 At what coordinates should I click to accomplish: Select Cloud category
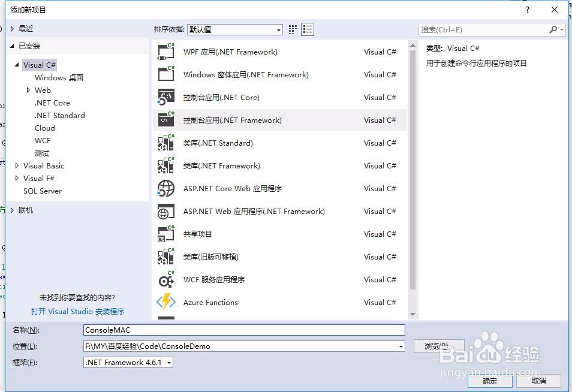point(45,128)
